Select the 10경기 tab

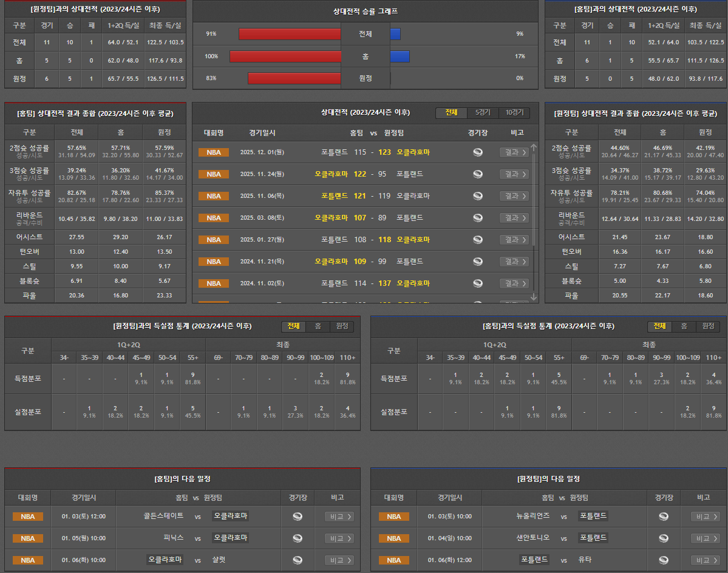click(514, 113)
